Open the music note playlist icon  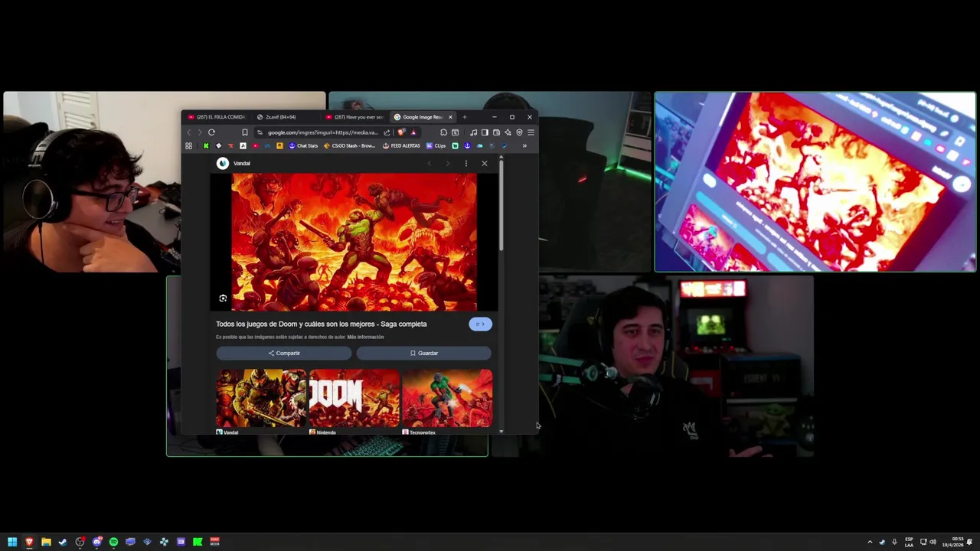473,132
